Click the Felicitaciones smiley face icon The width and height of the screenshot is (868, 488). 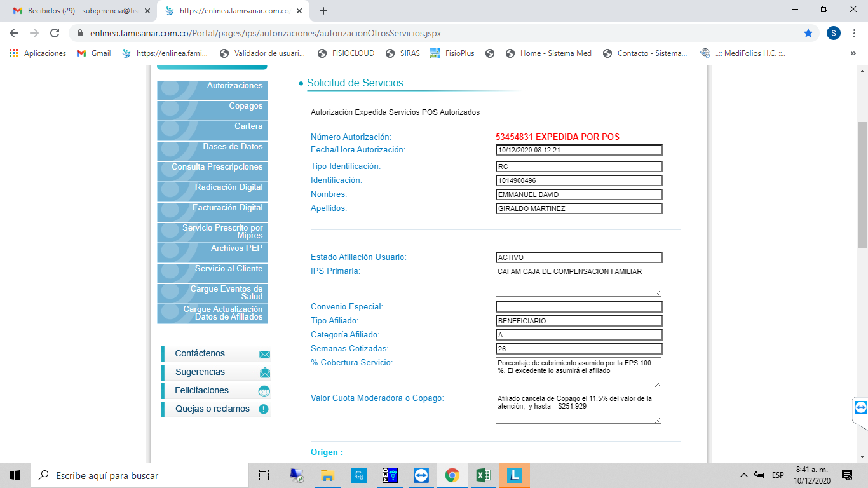coord(264,391)
